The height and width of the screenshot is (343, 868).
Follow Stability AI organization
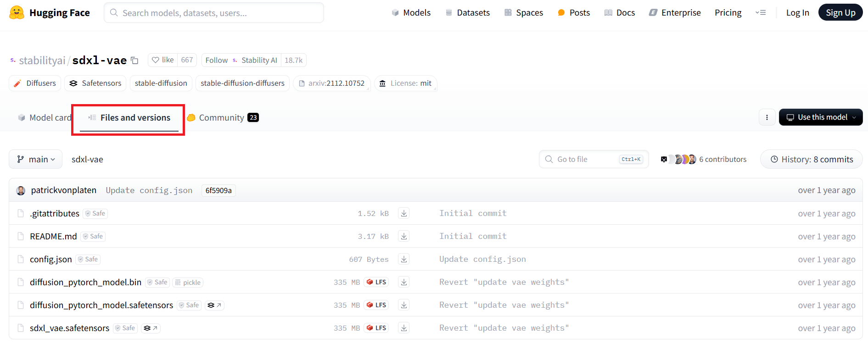(216, 60)
